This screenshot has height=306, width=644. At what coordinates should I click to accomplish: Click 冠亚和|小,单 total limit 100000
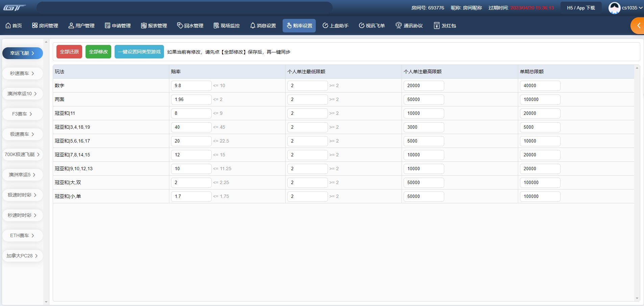pos(540,196)
